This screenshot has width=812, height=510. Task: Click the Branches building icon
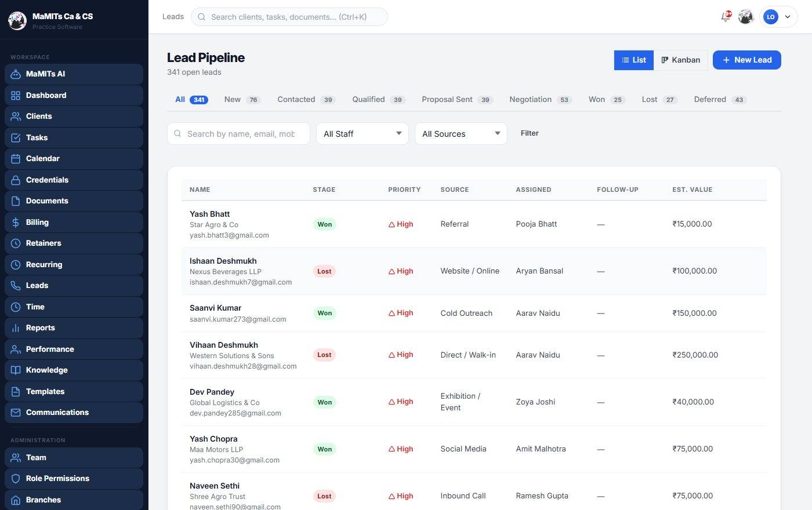pos(16,500)
